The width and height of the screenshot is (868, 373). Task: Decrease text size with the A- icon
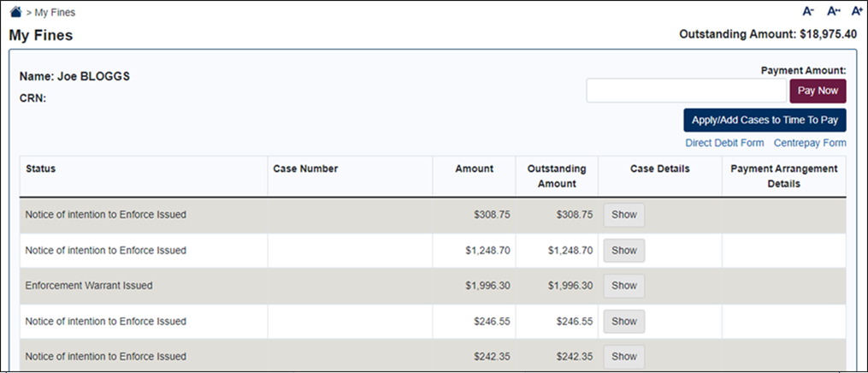click(x=807, y=12)
